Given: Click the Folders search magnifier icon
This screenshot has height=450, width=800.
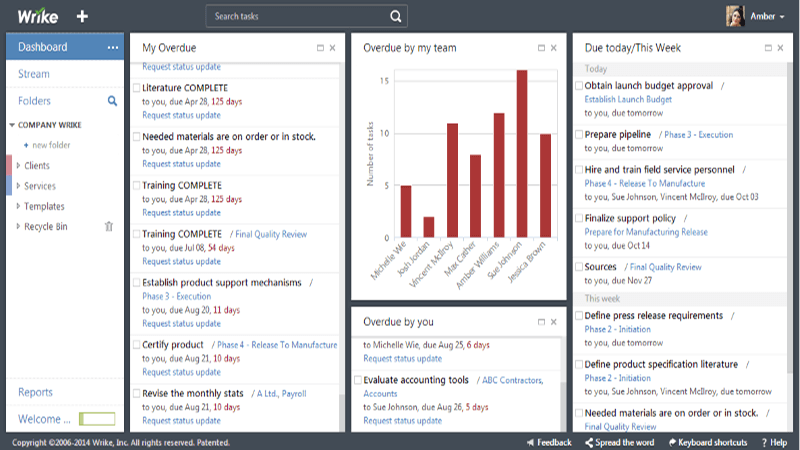Looking at the screenshot, I should [112, 101].
